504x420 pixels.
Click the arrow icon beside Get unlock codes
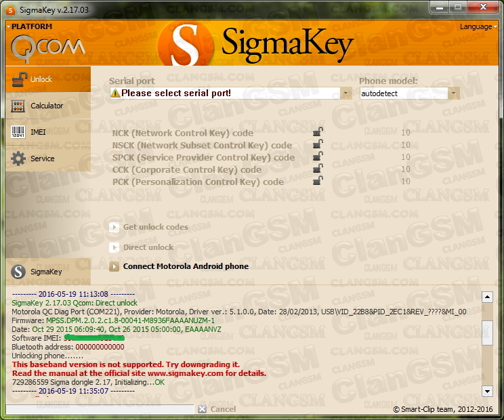[x=114, y=227]
